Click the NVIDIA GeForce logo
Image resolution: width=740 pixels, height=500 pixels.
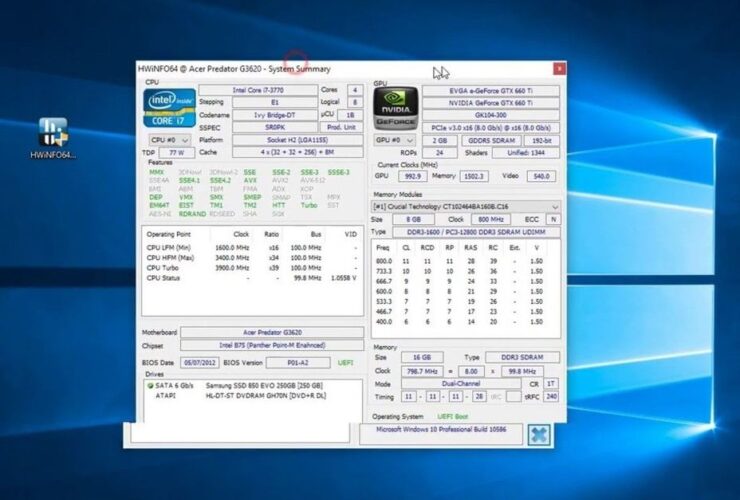click(x=394, y=103)
